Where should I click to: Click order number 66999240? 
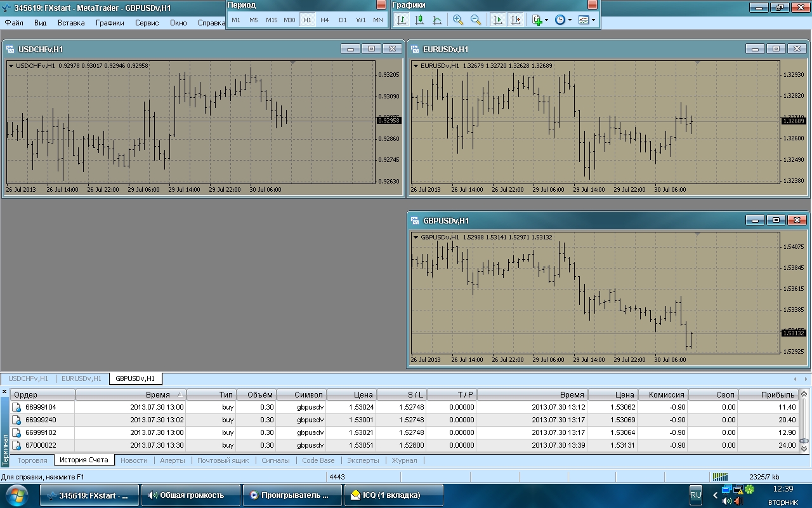[41, 420]
